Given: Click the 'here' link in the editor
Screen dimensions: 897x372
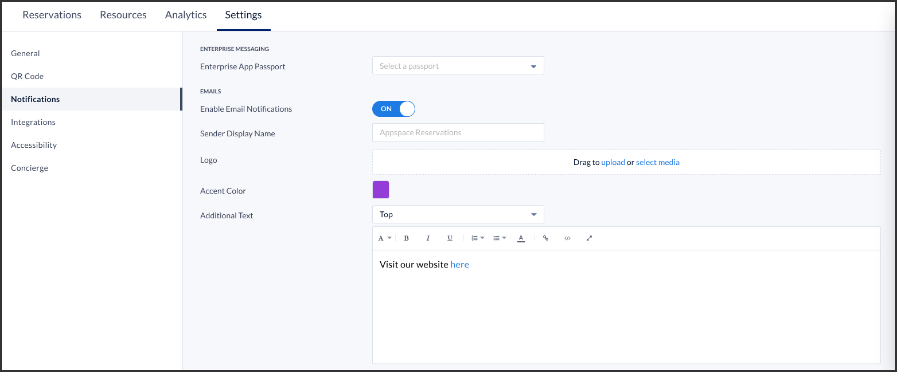Looking at the screenshot, I should [459, 264].
